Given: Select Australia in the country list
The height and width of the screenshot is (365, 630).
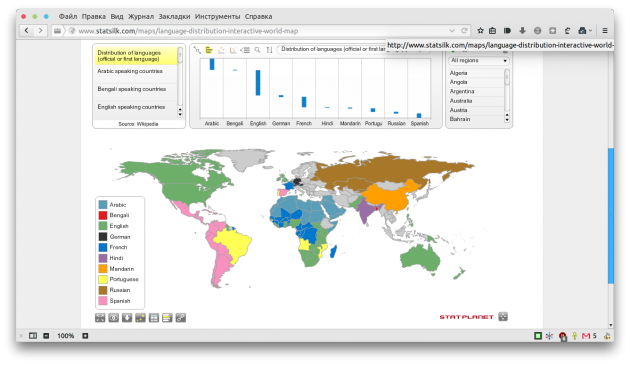Looking at the screenshot, I should click(x=476, y=100).
